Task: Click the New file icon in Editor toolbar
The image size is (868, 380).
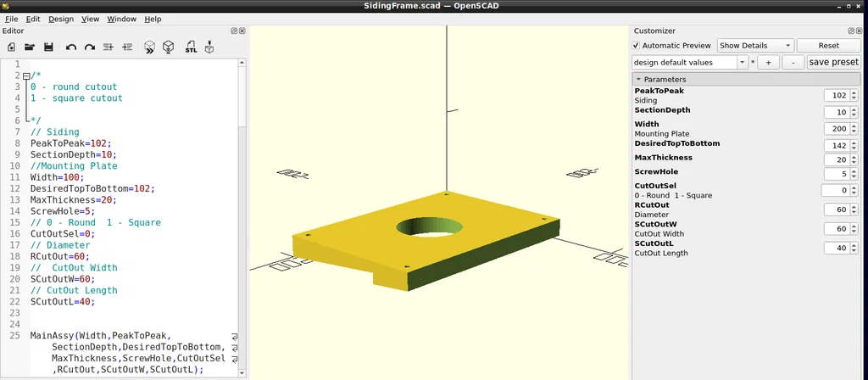Action: pyautogui.click(x=11, y=47)
